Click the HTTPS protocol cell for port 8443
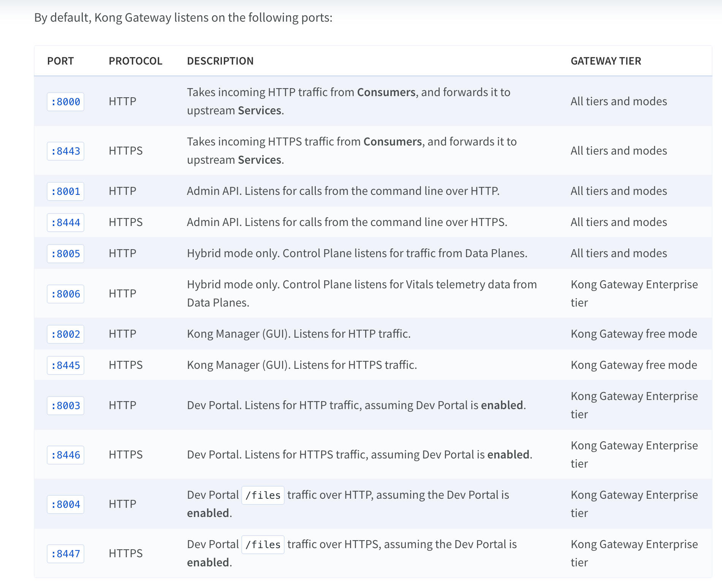722x588 pixels. click(125, 151)
